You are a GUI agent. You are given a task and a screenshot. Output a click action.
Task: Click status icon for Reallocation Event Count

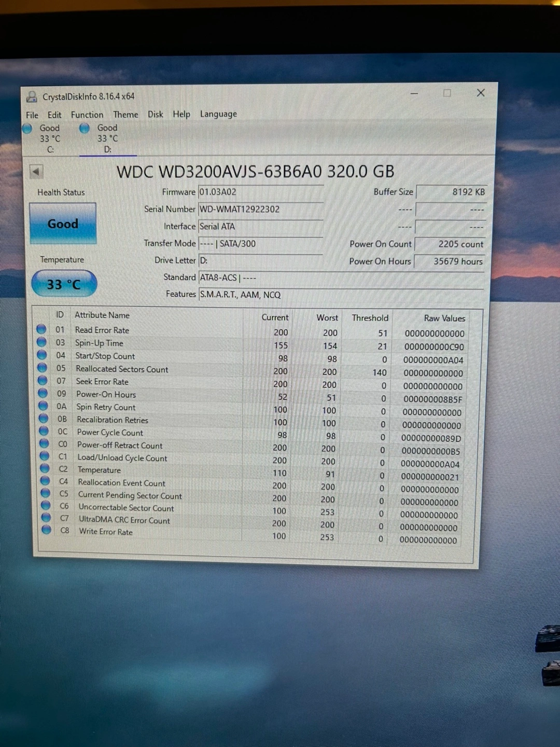click(45, 481)
